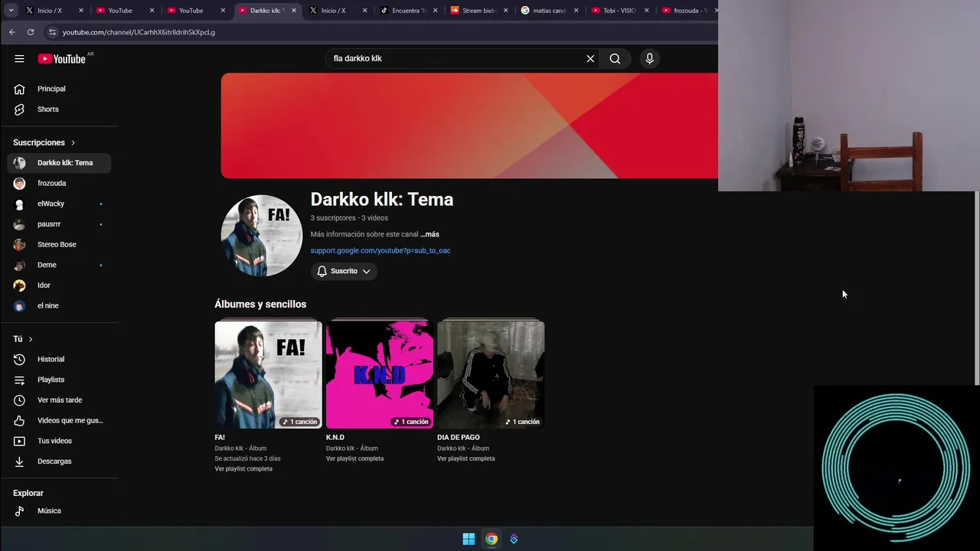The height and width of the screenshot is (551, 980).
Task: Open the FA! album cover thumbnail
Action: 268,374
